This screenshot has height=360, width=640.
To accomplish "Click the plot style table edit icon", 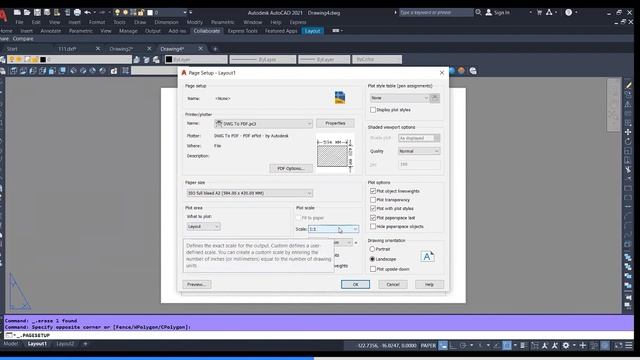I will pos(435,98).
